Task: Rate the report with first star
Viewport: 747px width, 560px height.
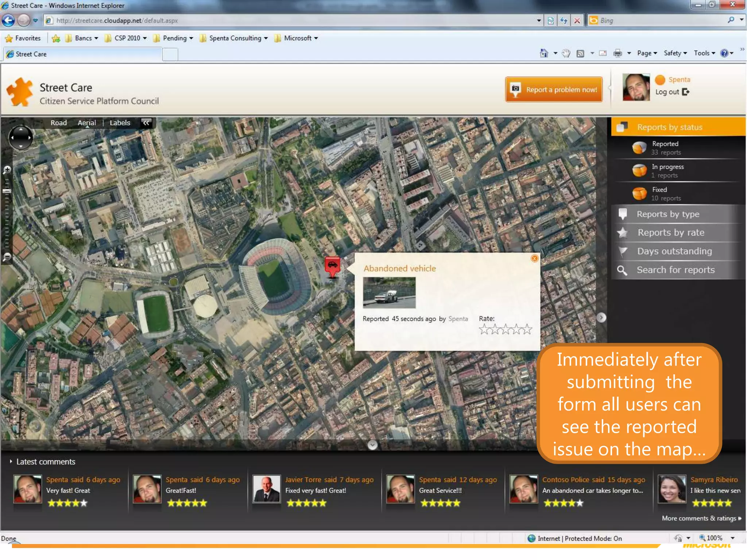Action: [484, 330]
